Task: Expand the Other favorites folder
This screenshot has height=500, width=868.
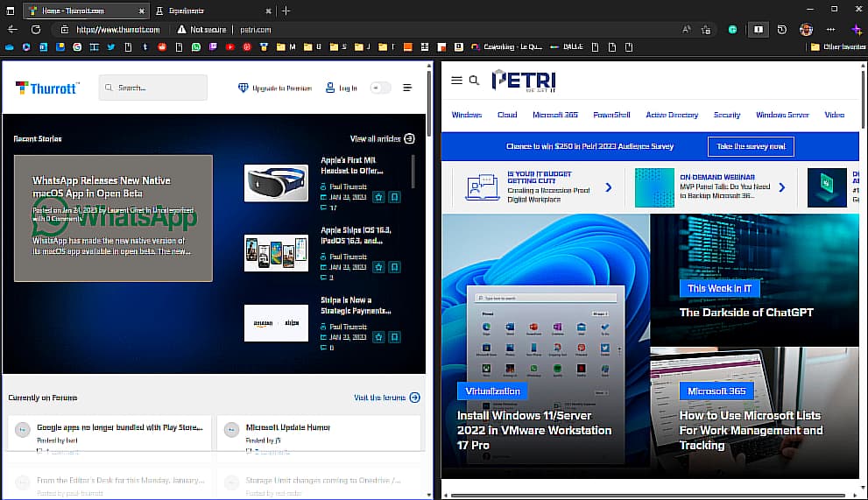Action: click(x=837, y=47)
